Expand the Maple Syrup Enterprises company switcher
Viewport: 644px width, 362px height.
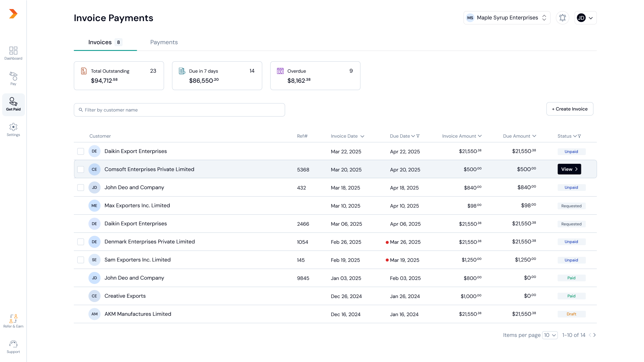[507, 18]
